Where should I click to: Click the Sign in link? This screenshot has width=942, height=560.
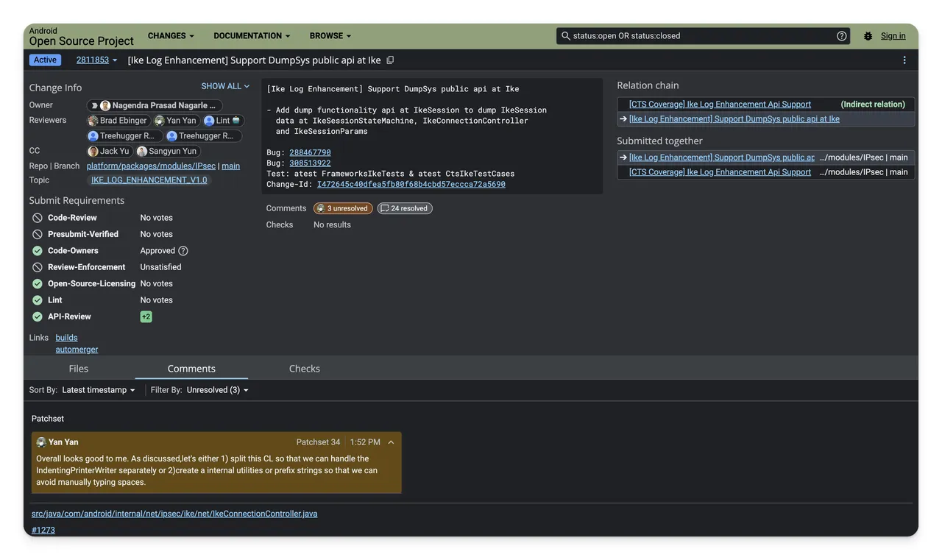coord(893,36)
